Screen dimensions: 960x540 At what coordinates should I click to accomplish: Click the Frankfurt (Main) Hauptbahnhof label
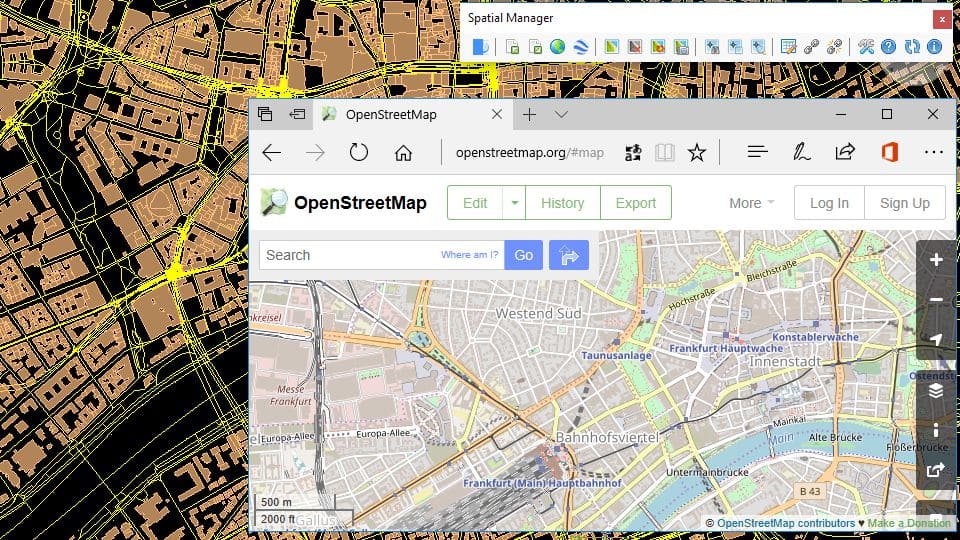pyautogui.click(x=542, y=483)
